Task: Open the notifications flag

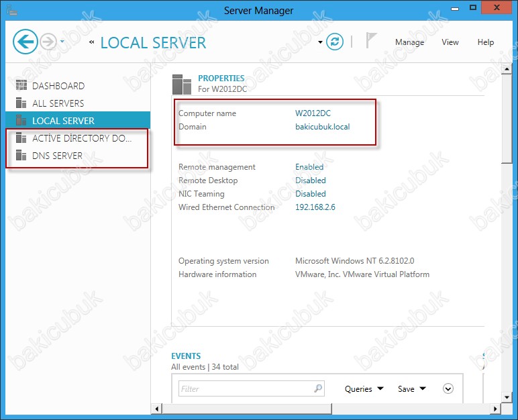Action: point(370,40)
